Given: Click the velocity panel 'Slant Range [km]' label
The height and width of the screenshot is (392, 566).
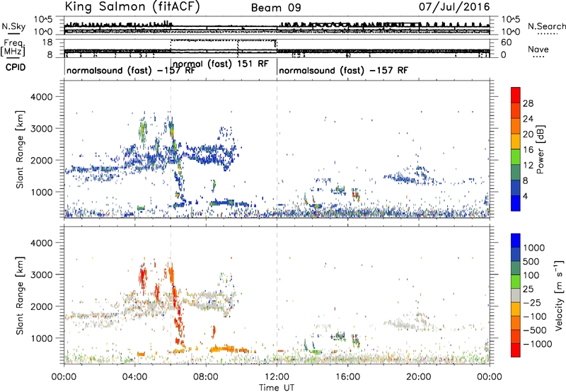Looking at the screenshot, I should (x=20, y=296).
